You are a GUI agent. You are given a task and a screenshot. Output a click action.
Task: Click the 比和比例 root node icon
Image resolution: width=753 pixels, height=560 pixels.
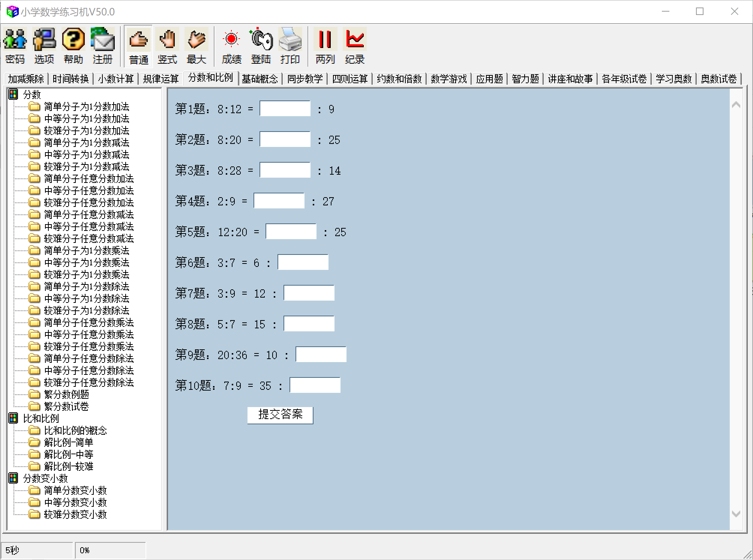click(13, 418)
